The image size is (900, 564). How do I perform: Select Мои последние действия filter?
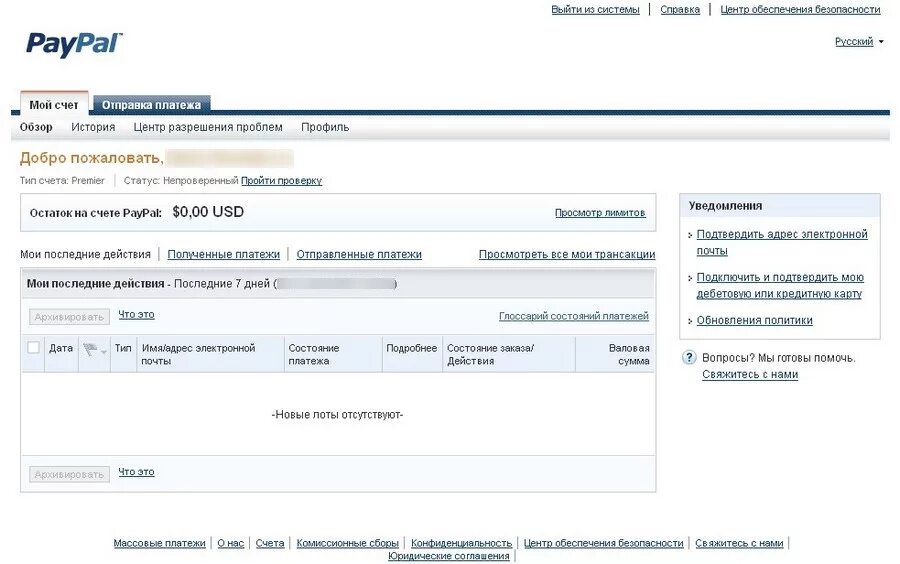point(86,254)
